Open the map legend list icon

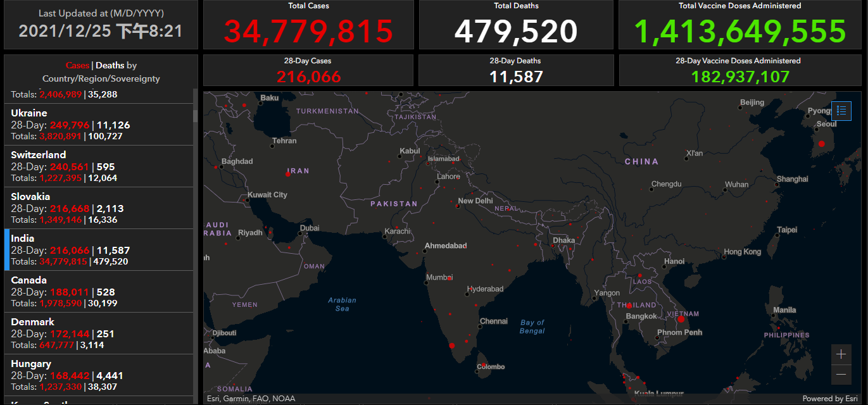pos(841,111)
